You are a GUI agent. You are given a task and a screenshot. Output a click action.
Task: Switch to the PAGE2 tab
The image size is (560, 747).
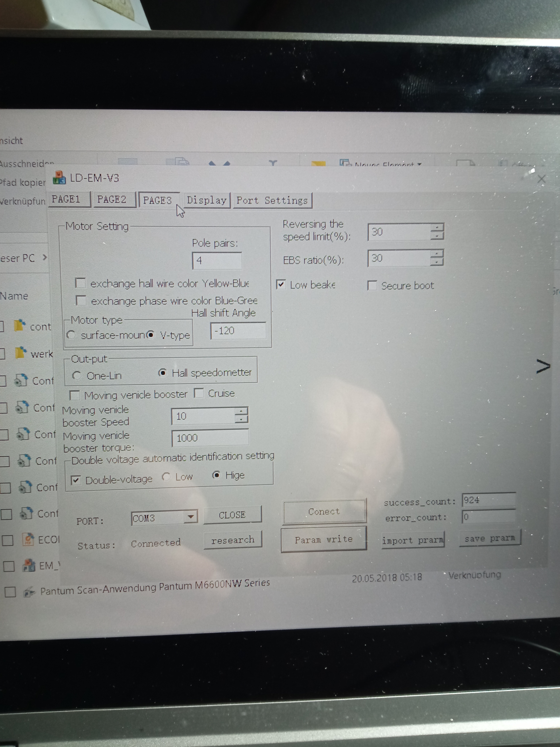pyautogui.click(x=112, y=199)
